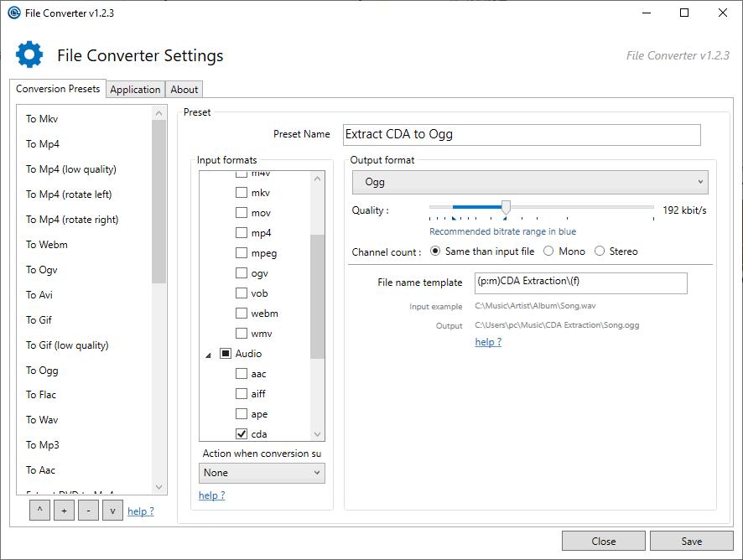
Task: Open help link under conversion action dropdown
Action: (212, 495)
